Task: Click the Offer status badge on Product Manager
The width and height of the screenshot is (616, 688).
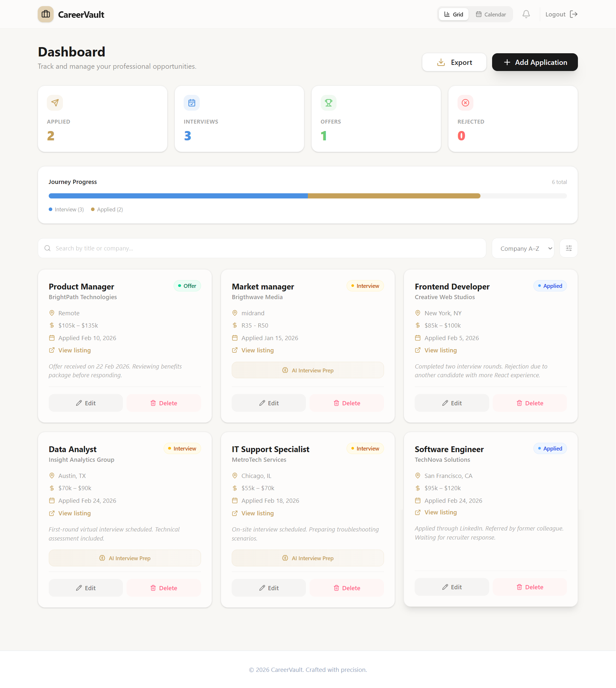Action: coord(187,286)
